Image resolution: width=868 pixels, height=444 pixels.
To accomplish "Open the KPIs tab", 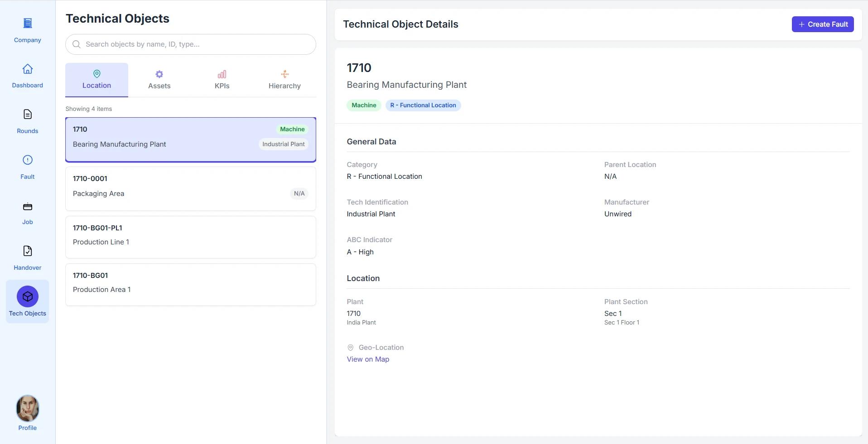I will [222, 80].
